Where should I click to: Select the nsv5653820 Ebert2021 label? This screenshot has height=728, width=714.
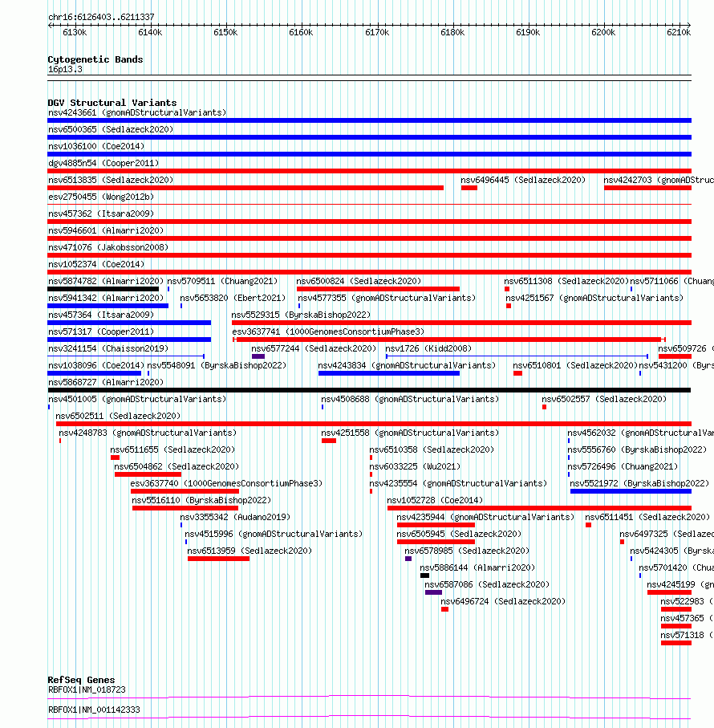pyautogui.click(x=233, y=298)
